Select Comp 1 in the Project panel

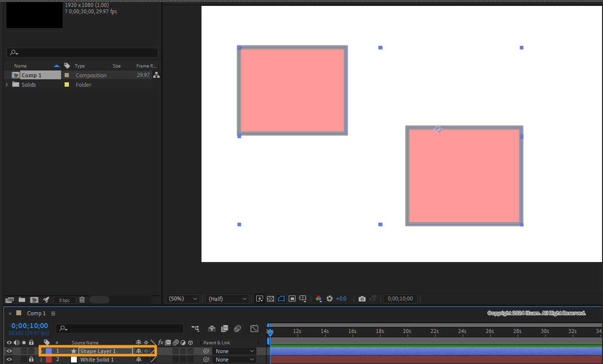point(32,75)
